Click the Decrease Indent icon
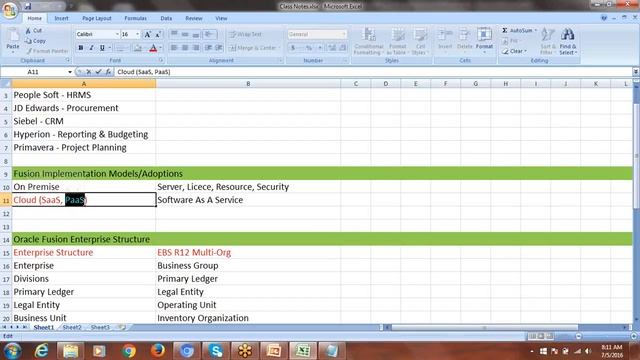 209,48
